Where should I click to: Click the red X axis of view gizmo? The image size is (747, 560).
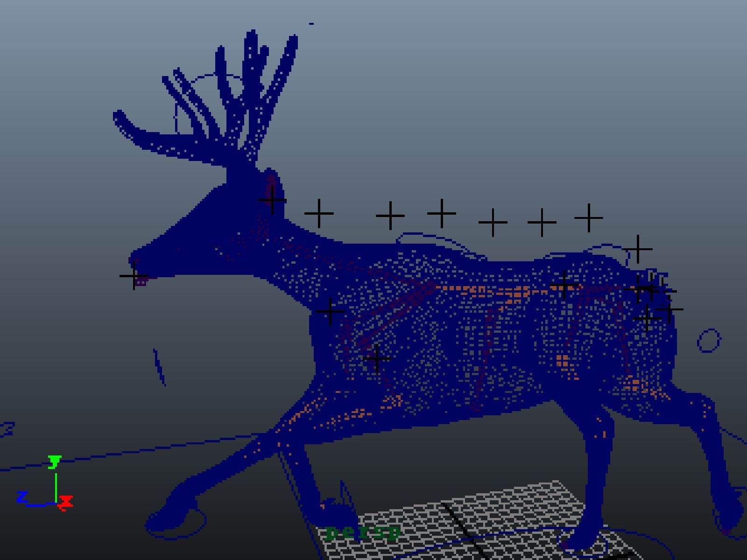tap(66, 503)
